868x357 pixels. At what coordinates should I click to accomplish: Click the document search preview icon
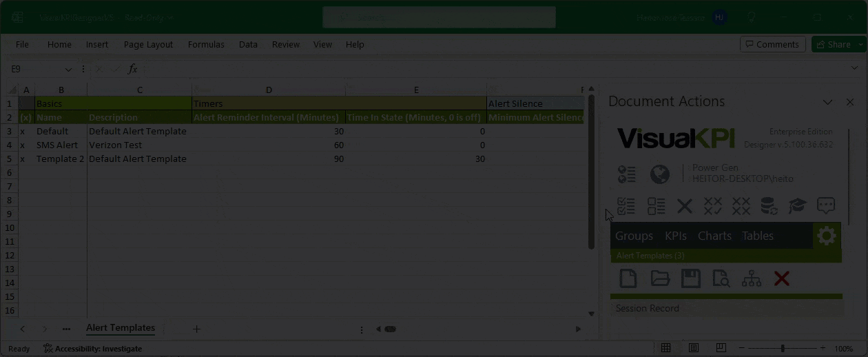click(721, 278)
